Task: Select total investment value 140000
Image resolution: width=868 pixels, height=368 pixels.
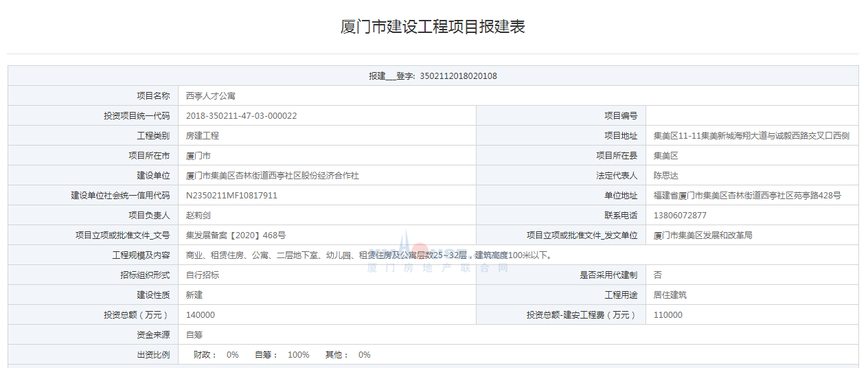Action: coord(201,315)
